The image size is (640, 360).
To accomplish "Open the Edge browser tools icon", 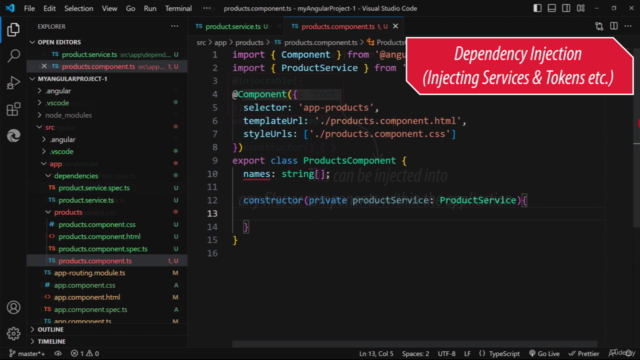I will click(x=13, y=135).
